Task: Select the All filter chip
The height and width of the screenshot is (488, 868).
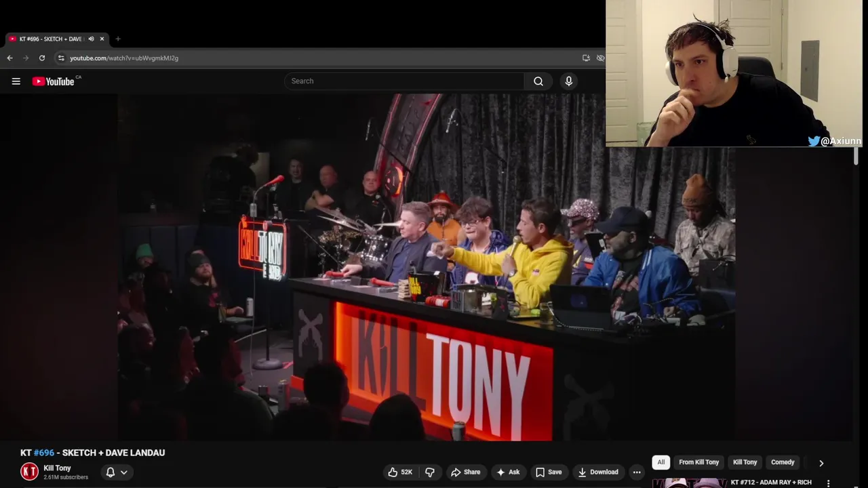Action: [x=660, y=462]
